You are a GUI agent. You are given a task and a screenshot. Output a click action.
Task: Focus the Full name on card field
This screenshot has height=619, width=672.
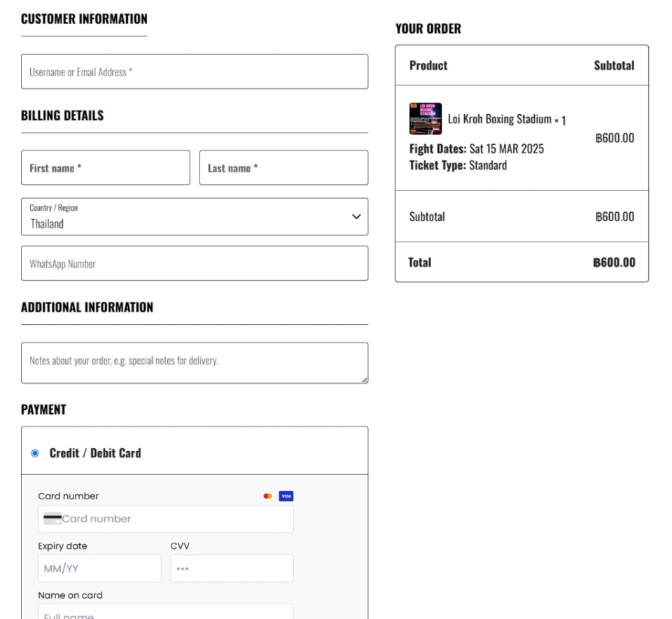166,612
